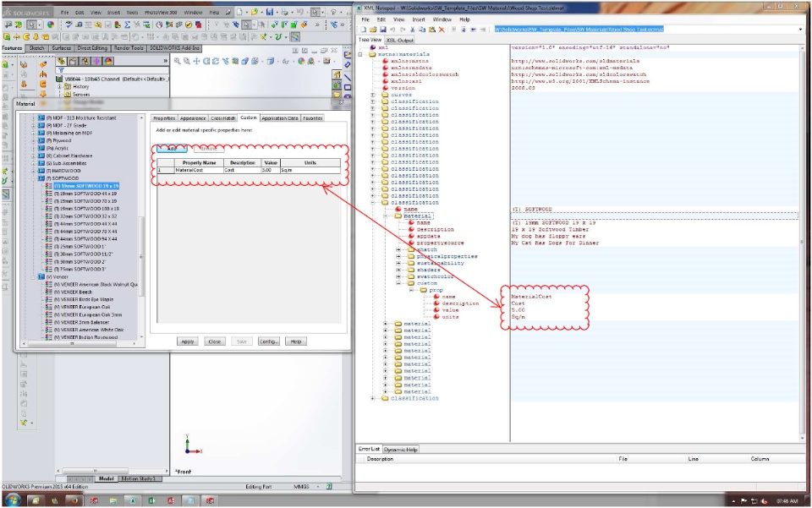Click the Save icon in XML Notepad toolbar

[x=382, y=30]
